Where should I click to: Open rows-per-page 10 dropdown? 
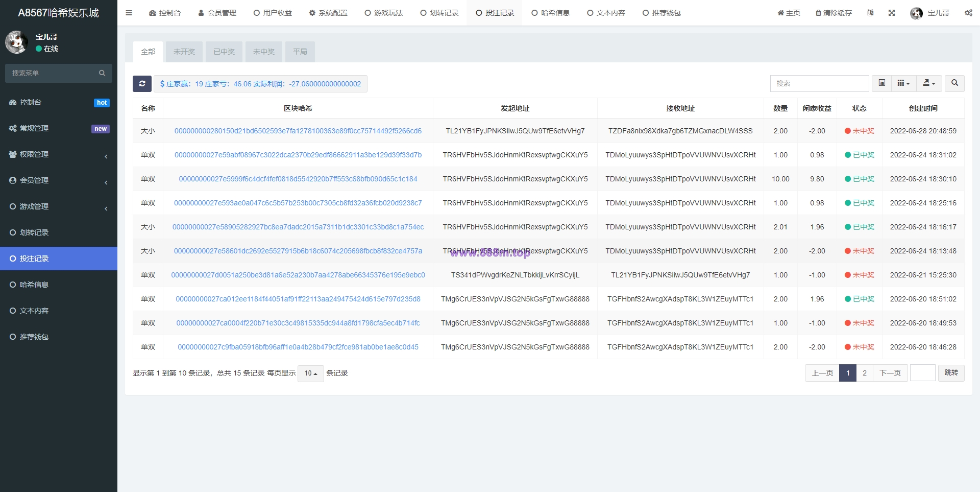pyautogui.click(x=311, y=373)
